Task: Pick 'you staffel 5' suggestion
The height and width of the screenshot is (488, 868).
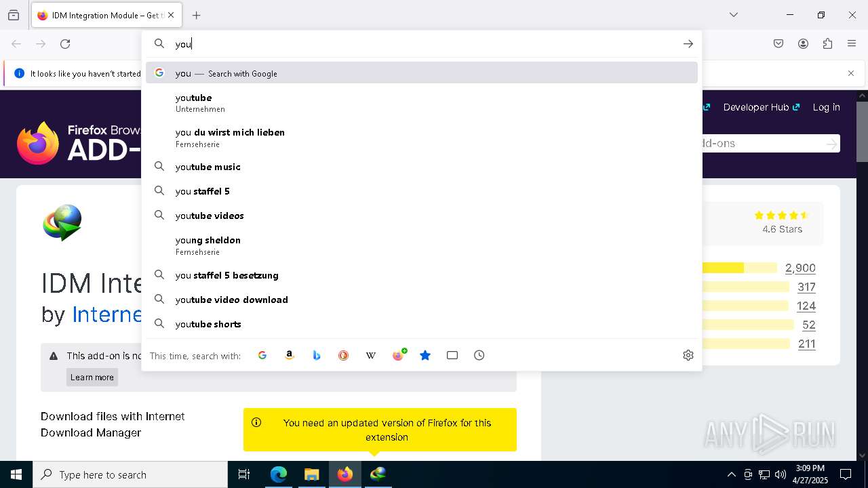Action: tap(422, 191)
